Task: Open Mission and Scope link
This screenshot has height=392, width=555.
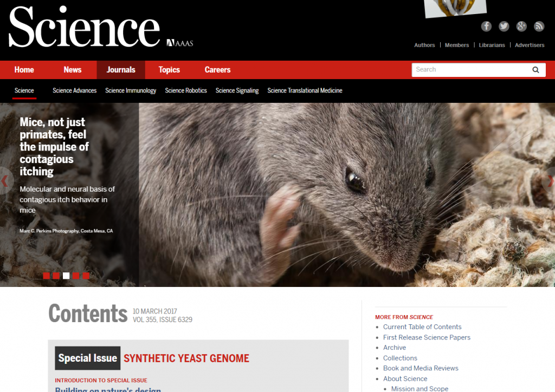Action: pyautogui.click(x=420, y=388)
